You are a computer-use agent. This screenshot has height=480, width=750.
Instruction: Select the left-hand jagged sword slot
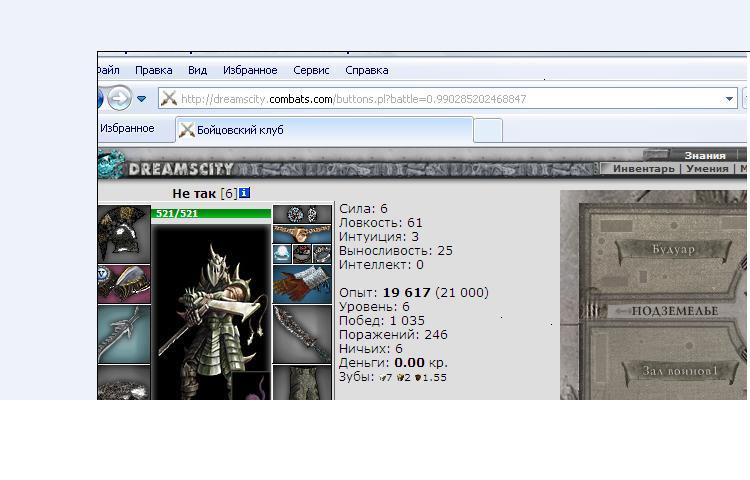tap(124, 335)
